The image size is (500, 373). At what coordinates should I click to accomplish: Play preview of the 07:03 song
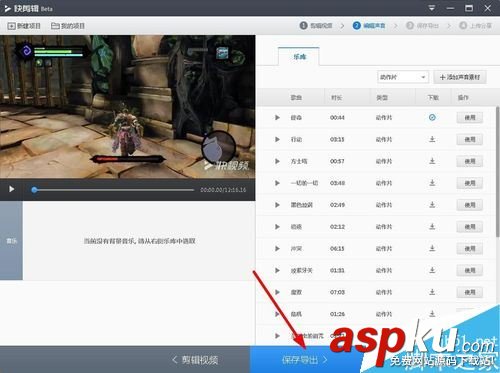pyautogui.click(x=277, y=292)
